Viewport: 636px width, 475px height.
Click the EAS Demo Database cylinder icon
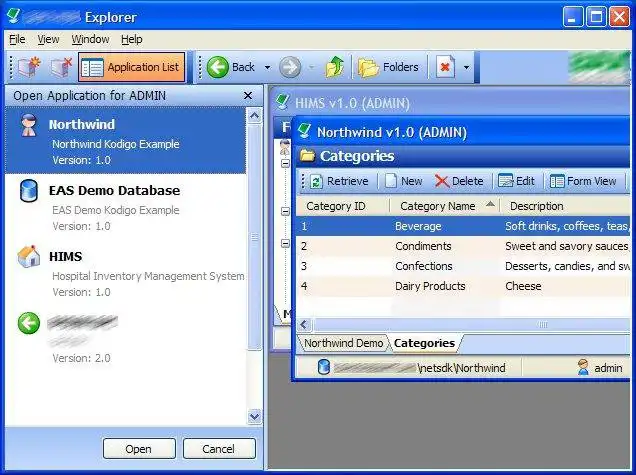[29, 191]
